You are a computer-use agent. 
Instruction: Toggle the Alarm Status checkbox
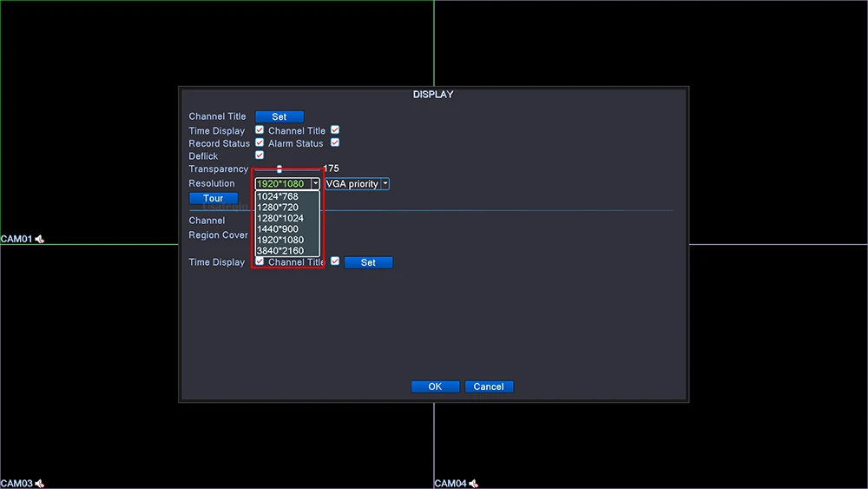coord(335,142)
